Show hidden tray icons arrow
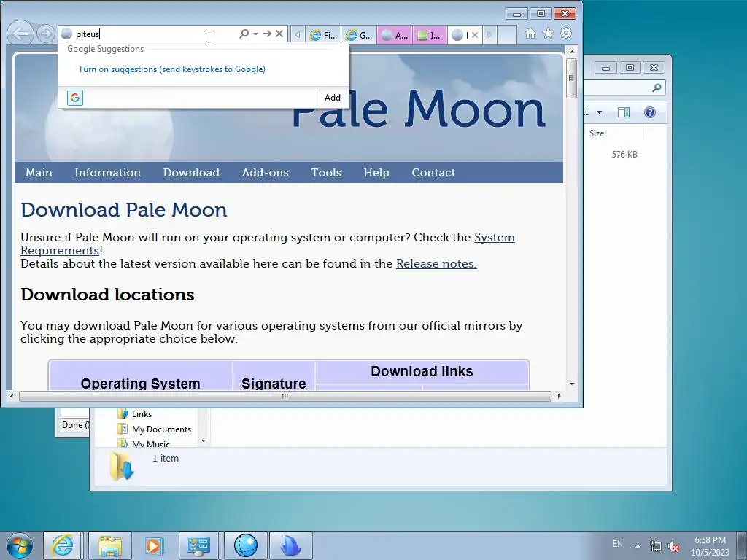 (638, 545)
